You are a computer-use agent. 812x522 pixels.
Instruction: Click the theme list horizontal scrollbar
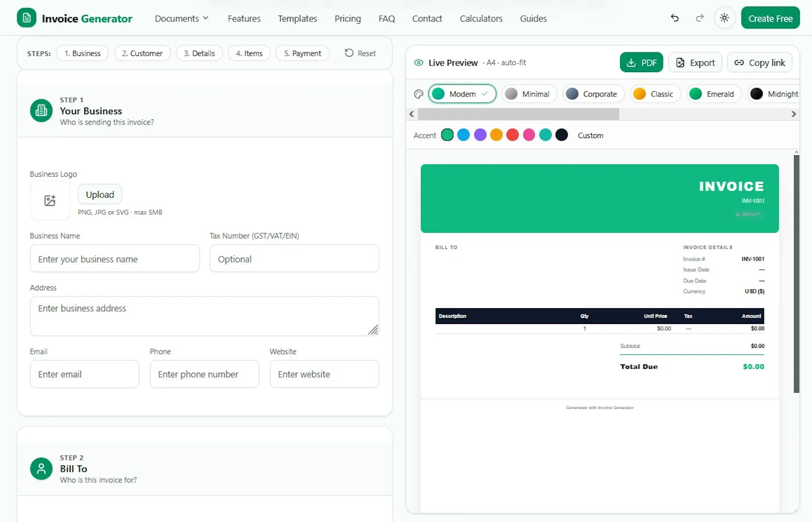coord(518,114)
